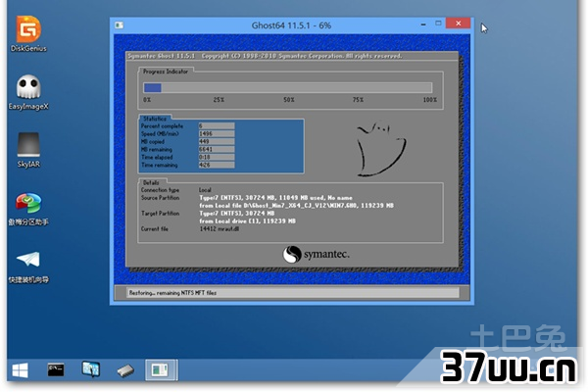The image size is (588, 392).
Task: Click the 100% progress scale label
Action: [x=430, y=100]
